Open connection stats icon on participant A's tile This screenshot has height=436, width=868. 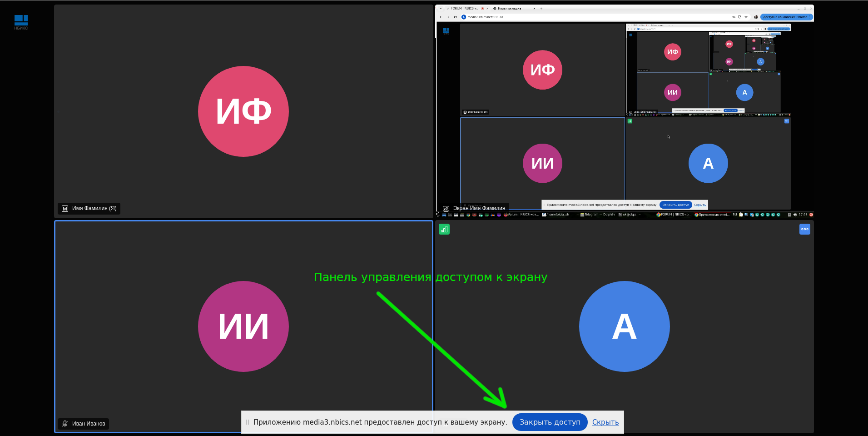coord(444,230)
